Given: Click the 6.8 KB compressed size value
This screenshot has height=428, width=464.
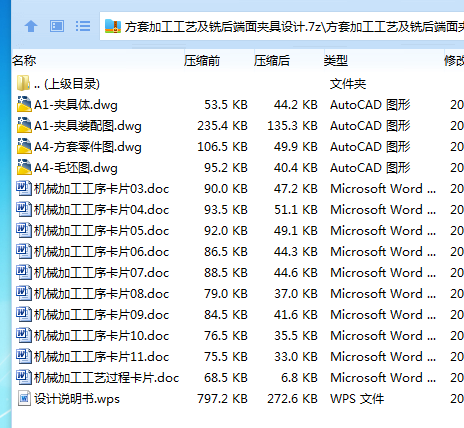Looking at the screenshot, I should click(x=299, y=378).
